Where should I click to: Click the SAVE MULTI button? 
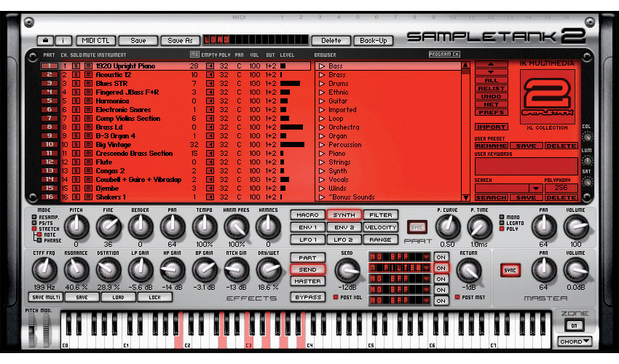click(46, 297)
